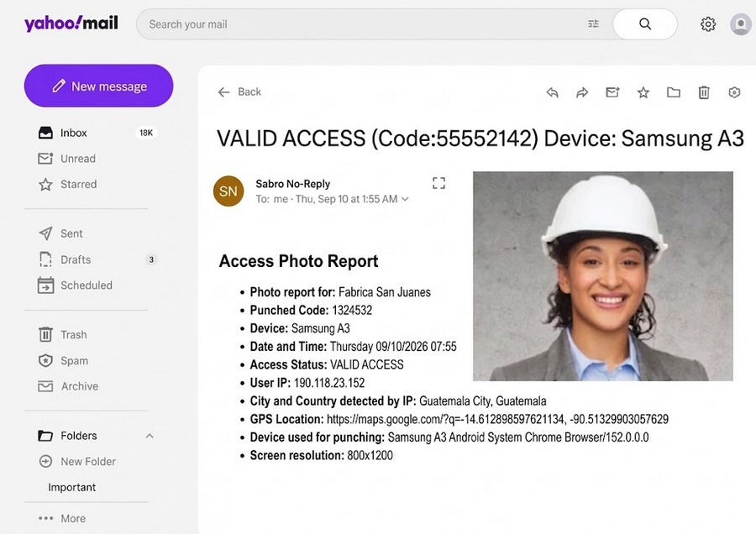The image size is (756, 534).
Task: Reply to this email
Action: pos(552,92)
